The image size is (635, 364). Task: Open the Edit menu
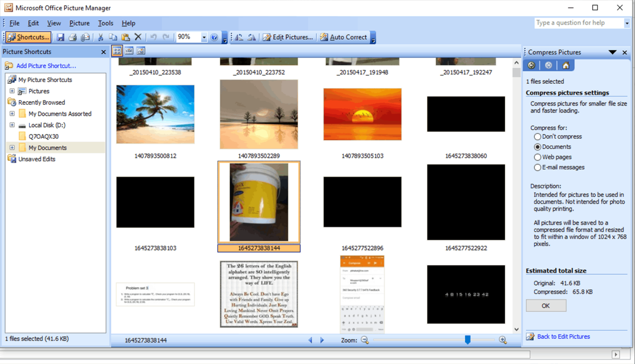tap(33, 23)
